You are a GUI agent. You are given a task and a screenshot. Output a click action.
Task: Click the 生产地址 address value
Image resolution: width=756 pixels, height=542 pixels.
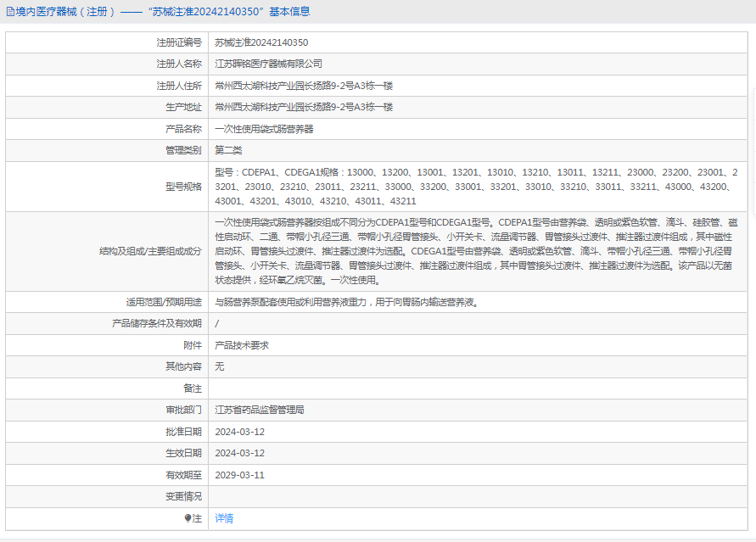pyautogui.click(x=304, y=107)
